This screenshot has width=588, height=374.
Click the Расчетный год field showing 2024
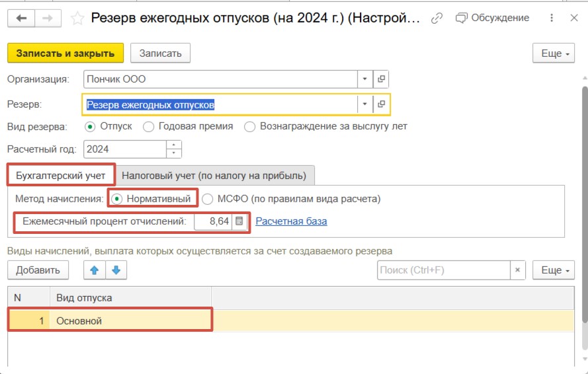[x=125, y=149]
